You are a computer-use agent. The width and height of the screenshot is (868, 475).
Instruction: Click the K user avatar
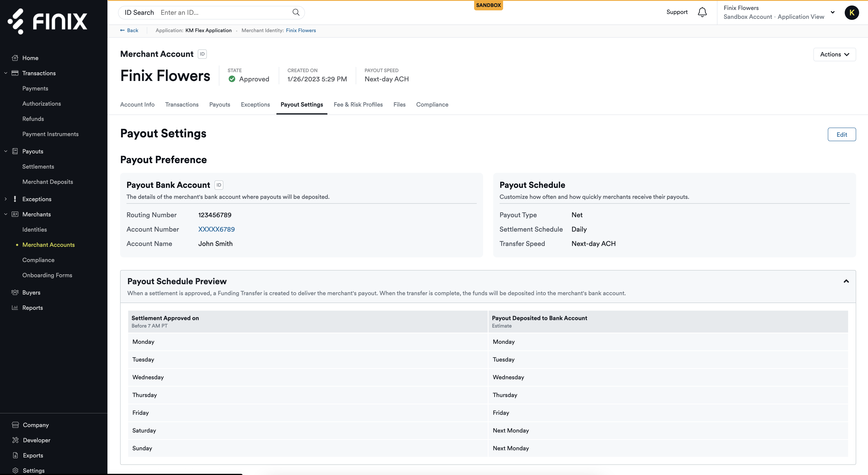852,12
